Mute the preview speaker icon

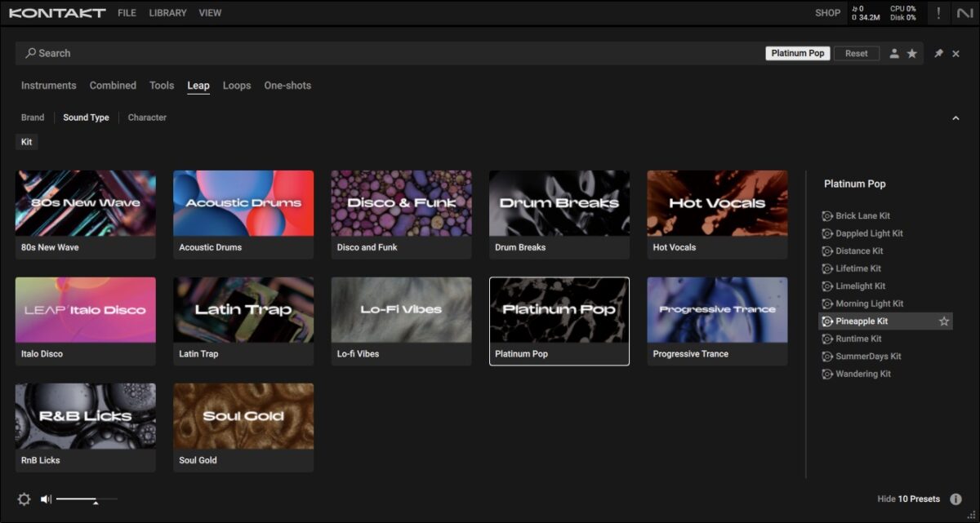46,499
